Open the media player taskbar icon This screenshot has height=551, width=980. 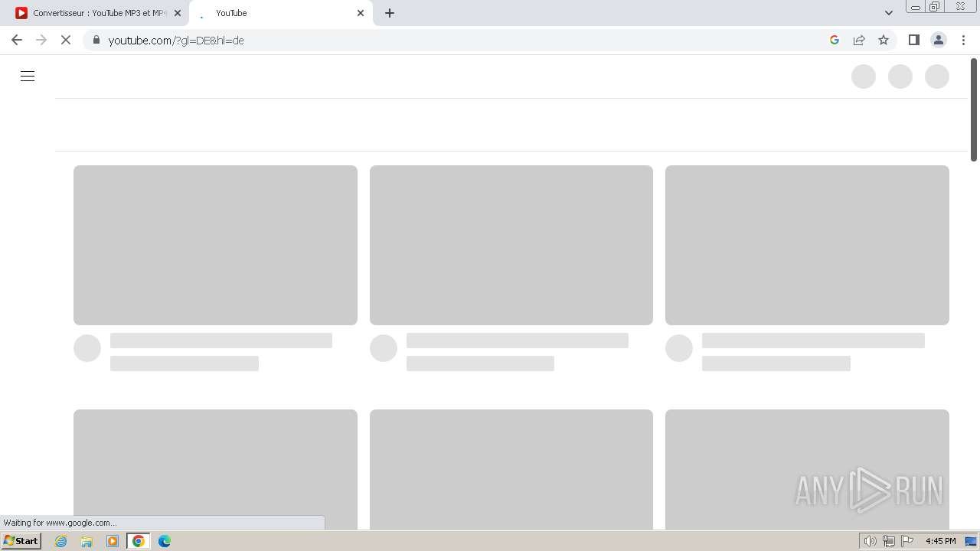tap(113, 541)
